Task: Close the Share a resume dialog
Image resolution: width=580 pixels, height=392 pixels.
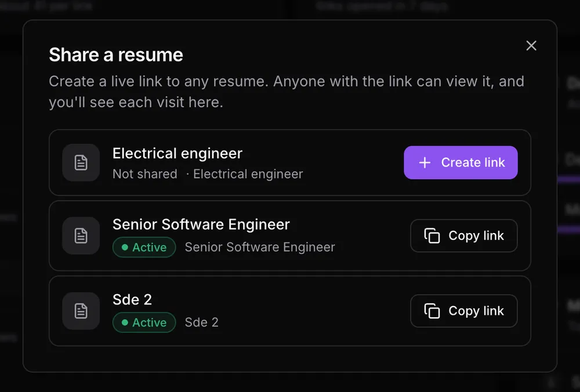Action: click(x=531, y=45)
